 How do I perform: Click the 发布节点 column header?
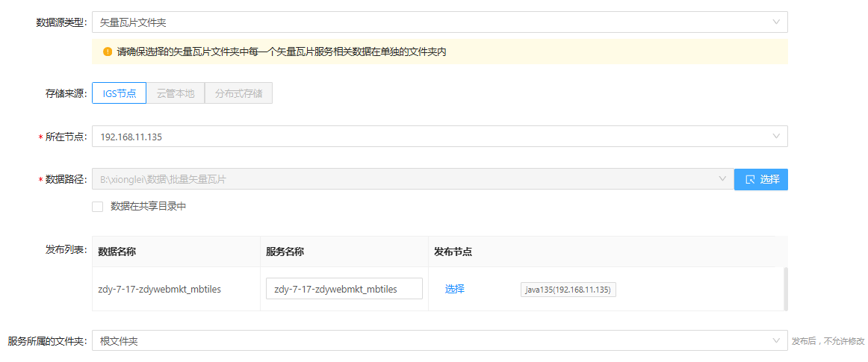(x=453, y=252)
